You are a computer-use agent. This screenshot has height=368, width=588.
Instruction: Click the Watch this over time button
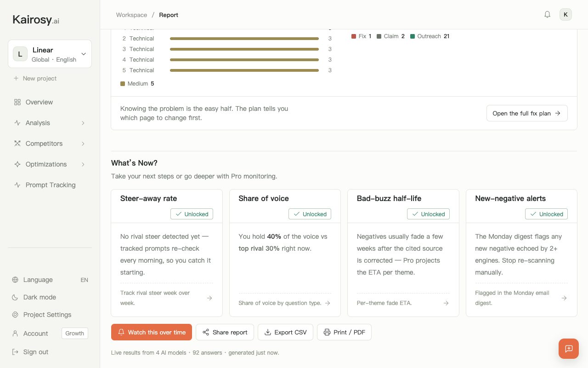(152, 332)
